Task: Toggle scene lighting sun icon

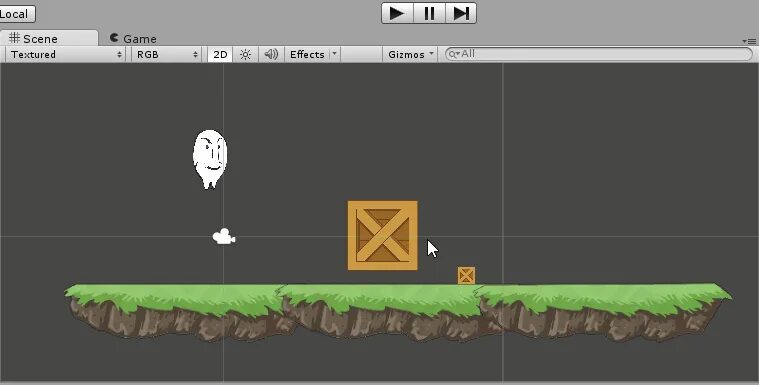Action: 245,54
